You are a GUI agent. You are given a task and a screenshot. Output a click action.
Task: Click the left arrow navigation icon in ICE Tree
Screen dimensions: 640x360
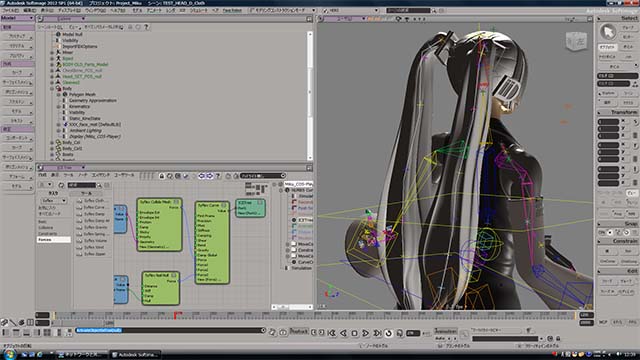[x=201, y=176]
